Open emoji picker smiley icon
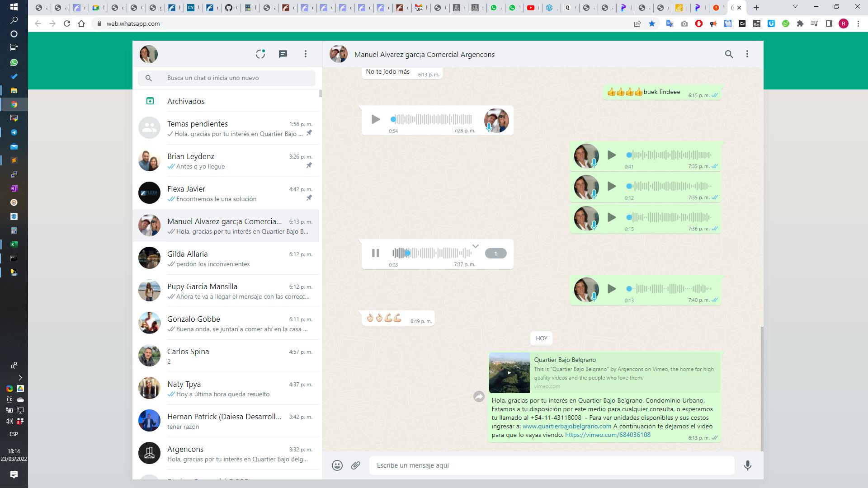The width and height of the screenshot is (868, 488). click(337, 465)
